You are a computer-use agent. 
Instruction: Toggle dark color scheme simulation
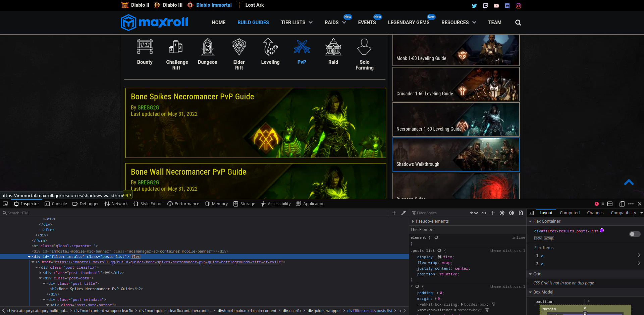512,213
